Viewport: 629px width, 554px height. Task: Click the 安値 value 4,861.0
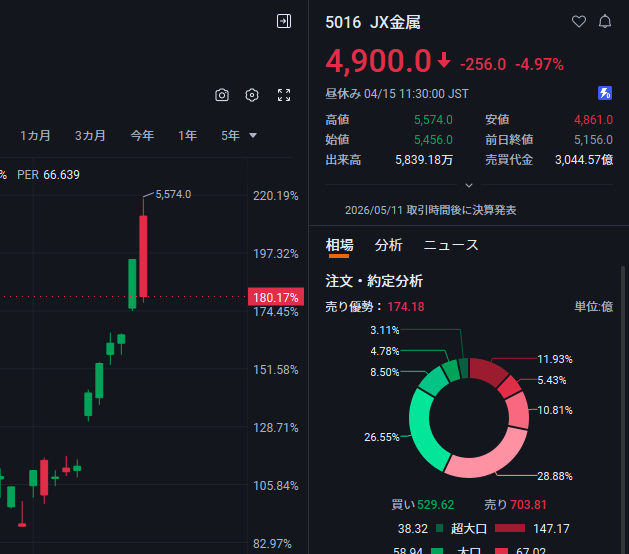[x=593, y=120]
